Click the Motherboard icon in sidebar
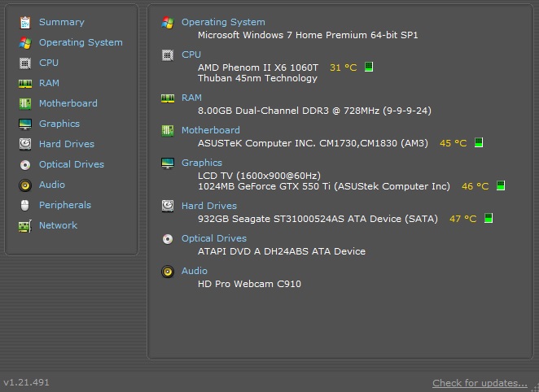 25,103
